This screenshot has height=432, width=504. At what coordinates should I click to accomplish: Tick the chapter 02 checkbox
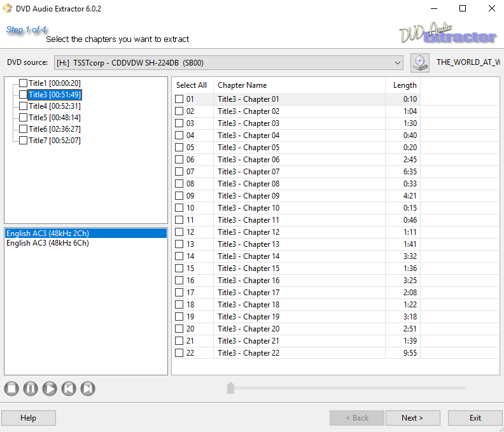(179, 111)
